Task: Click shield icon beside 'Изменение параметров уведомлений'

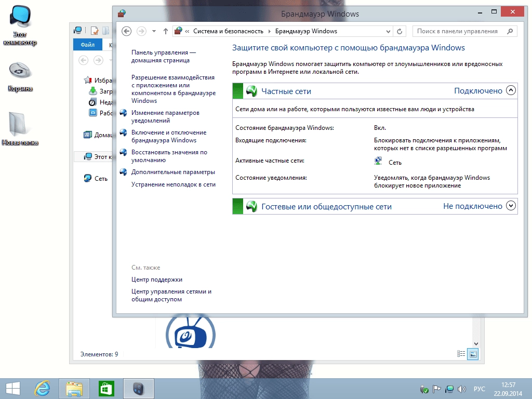Action: point(124,113)
